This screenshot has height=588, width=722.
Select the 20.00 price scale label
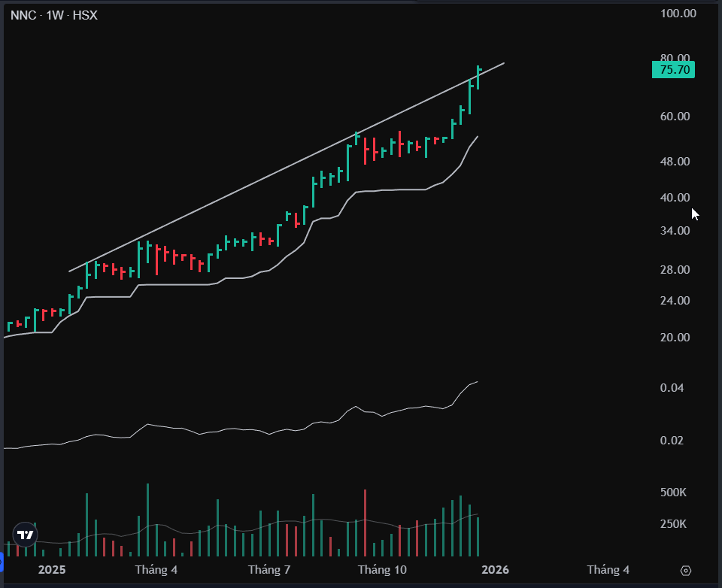[675, 337]
